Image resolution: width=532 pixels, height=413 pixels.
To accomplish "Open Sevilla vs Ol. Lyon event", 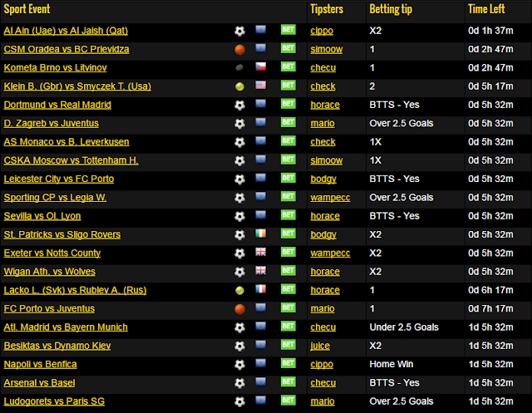I will click(42, 216).
